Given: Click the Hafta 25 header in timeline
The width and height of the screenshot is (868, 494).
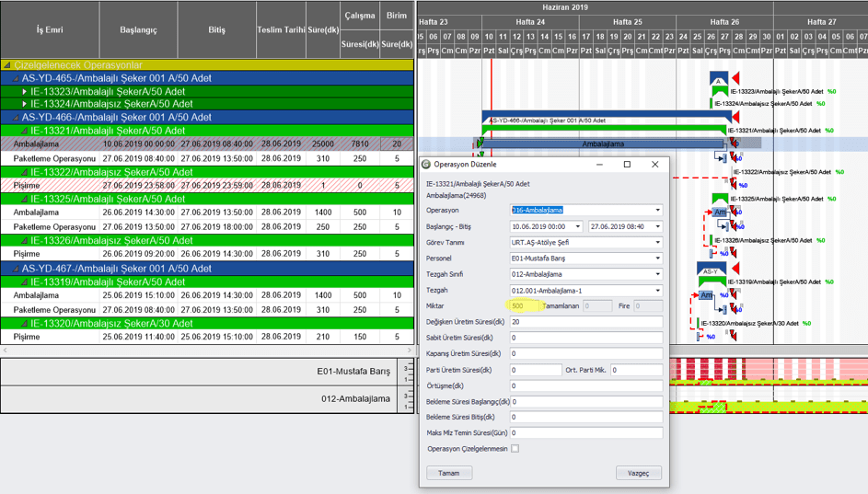Looking at the screenshot, I should 627,22.
